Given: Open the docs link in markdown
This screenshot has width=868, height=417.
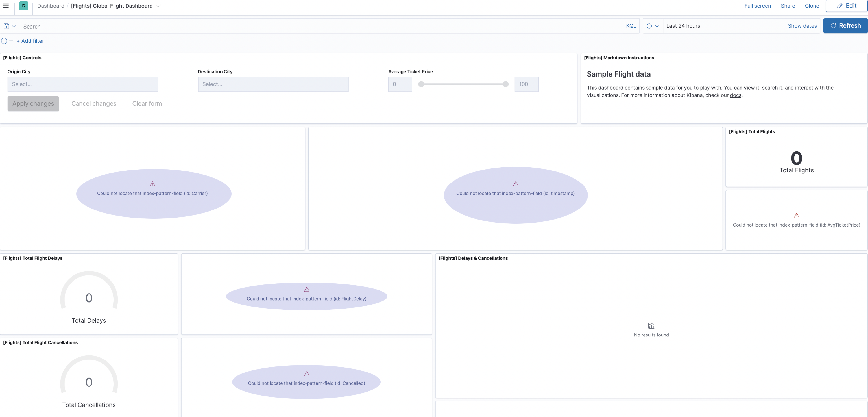Looking at the screenshot, I should tap(735, 95).
